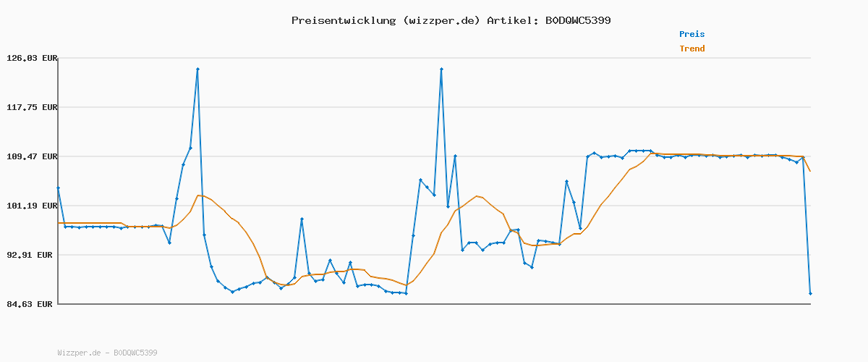868x362 pixels.
Task: Click the 109.47 EUR axis label
Action: 31,156
